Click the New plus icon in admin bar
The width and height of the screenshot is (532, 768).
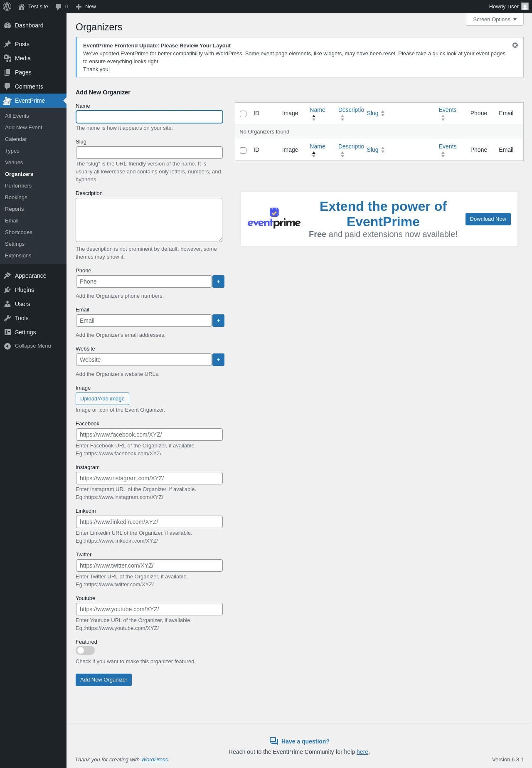tap(79, 7)
